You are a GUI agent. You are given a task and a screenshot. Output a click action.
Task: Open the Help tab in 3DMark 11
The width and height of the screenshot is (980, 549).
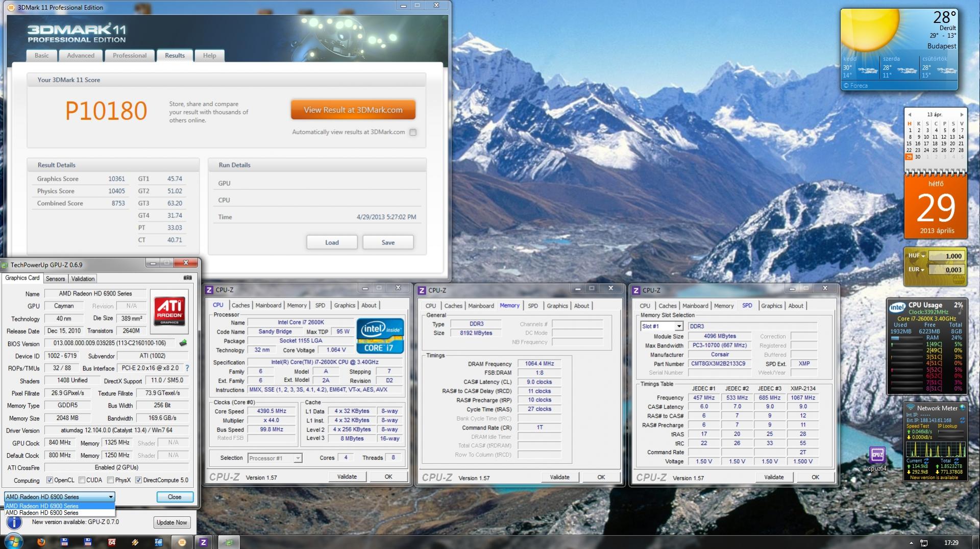(x=209, y=56)
